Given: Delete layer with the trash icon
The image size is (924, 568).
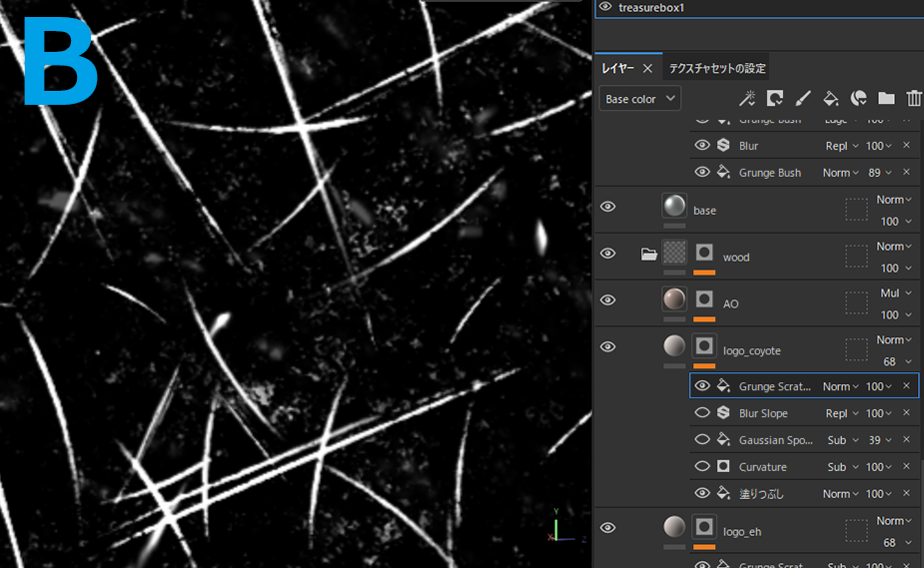Looking at the screenshot, I should (913, 98).
